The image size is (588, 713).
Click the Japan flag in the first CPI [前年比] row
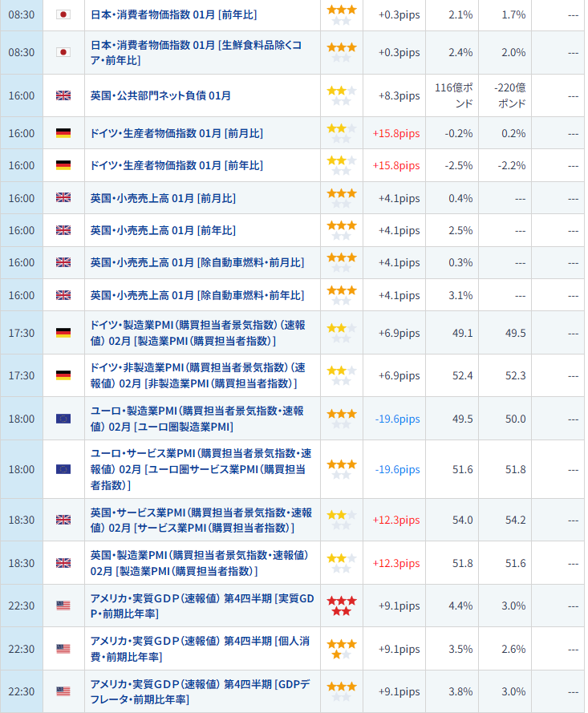(63, 14)
